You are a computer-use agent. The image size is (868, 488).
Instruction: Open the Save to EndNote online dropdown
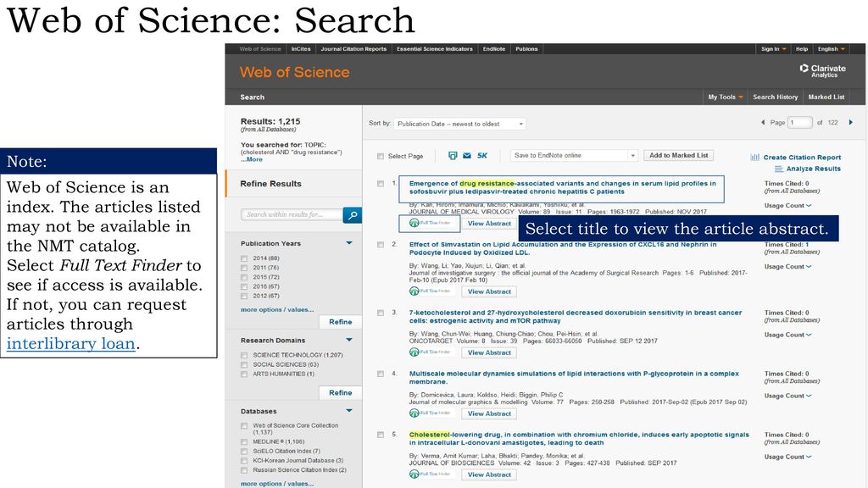pyautogui.click(x=574, y=156)
